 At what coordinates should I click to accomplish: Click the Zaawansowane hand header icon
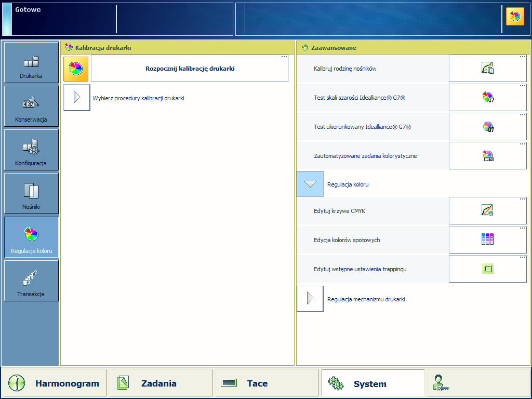[x=305, y=47]
